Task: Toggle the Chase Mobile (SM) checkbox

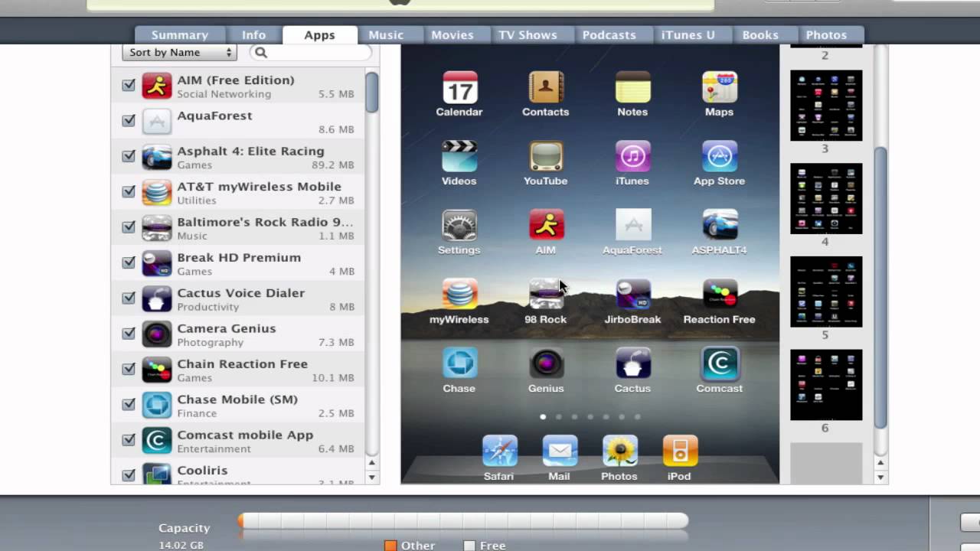Action: click(129, 404)
